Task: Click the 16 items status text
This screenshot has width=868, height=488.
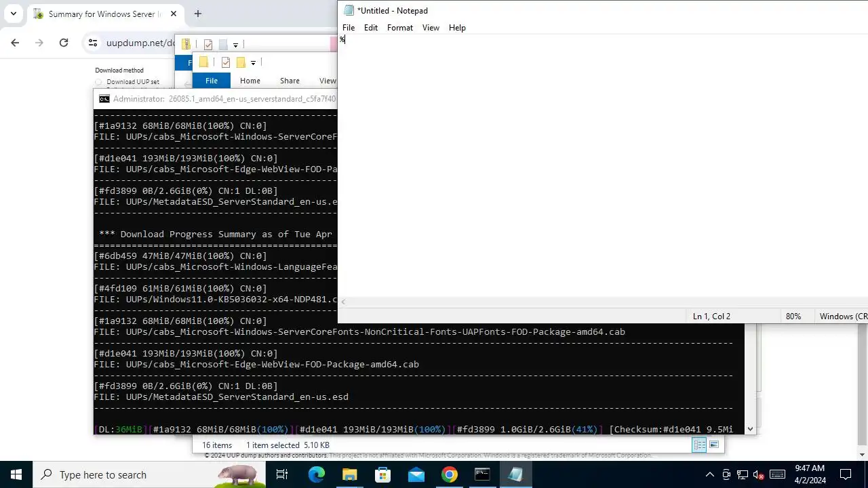Action: (217, 445)
